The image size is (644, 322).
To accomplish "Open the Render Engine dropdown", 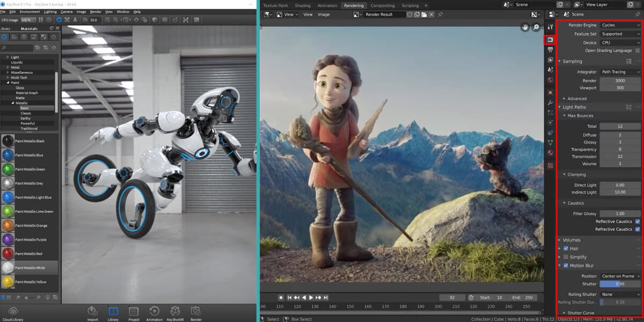I will pos(620,25).
